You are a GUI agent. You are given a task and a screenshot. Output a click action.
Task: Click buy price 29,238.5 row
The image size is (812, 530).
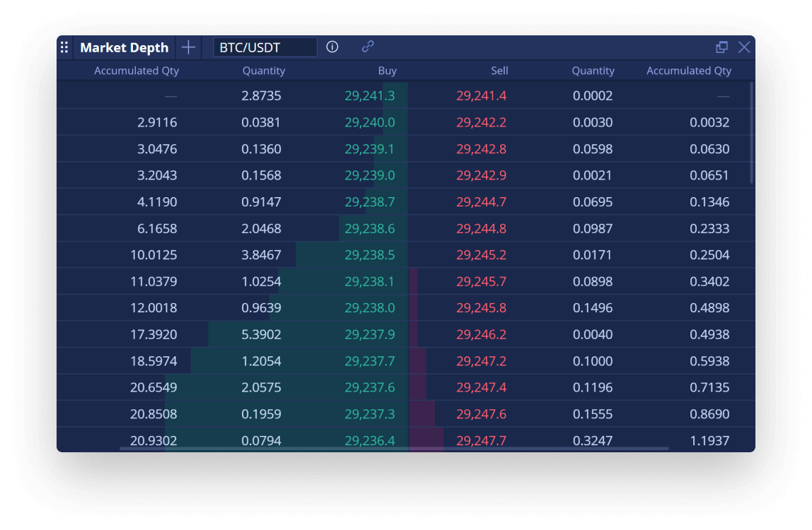tap(370, 255)
